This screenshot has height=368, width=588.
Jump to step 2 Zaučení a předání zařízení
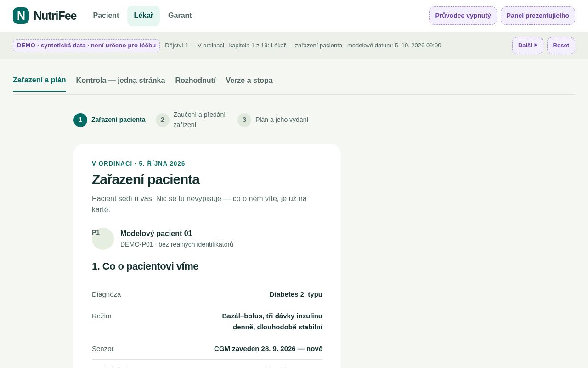click(x=191, y=120)
